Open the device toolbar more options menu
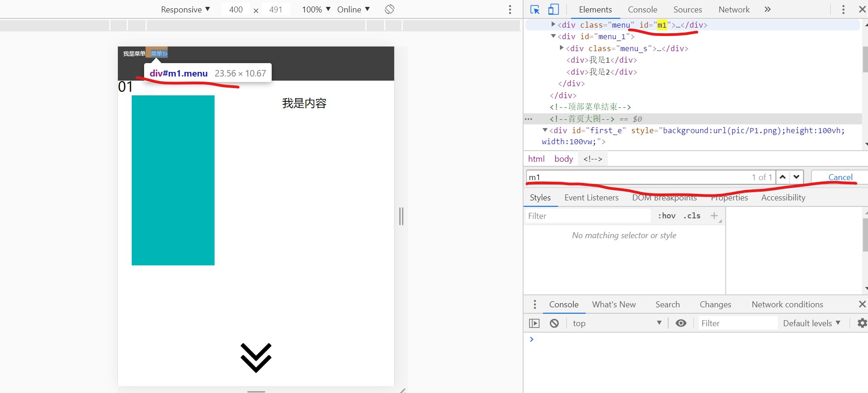The image size is (868, 393). point(510,10)
